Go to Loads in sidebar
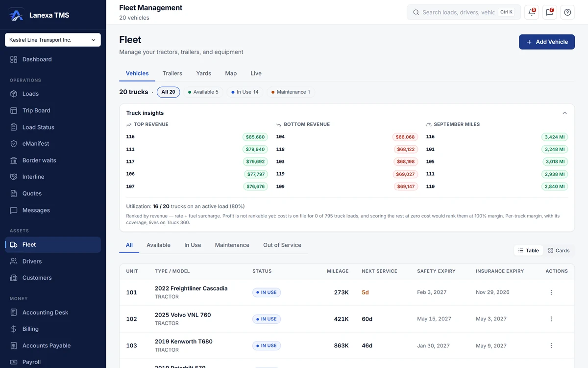This screenshot has width=588, height=368. [53, 94]
